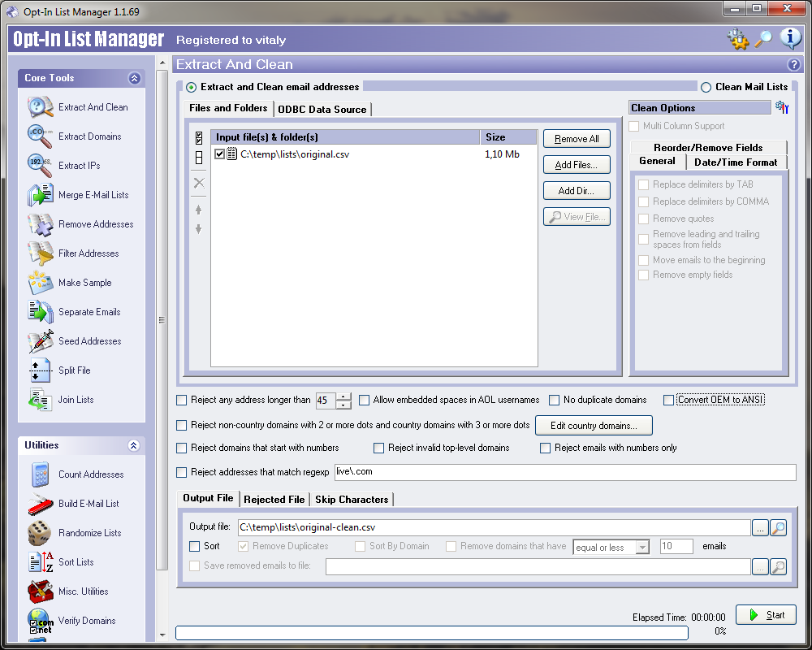Viewport: 812px width, 650px height.
Task: Launch the Filter Addresses tool
Action: pos(89,253)
